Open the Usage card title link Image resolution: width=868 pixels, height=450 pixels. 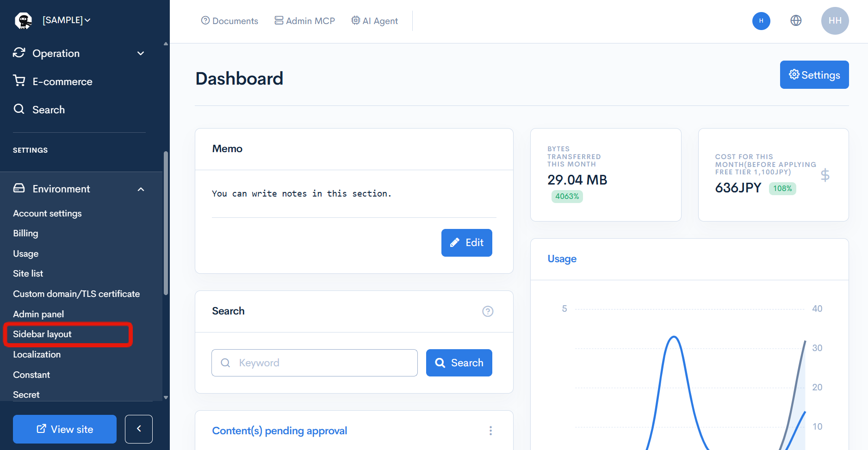(x=562, y=259)
